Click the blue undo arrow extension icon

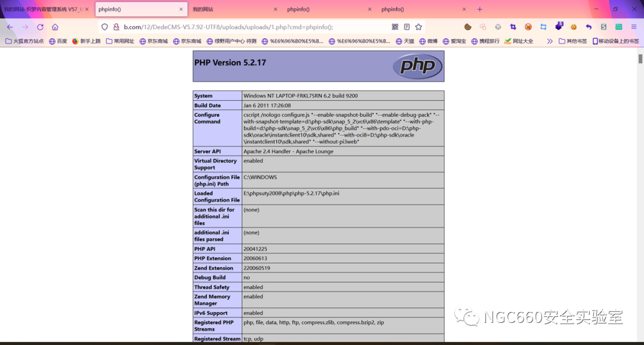click(589, 27)
